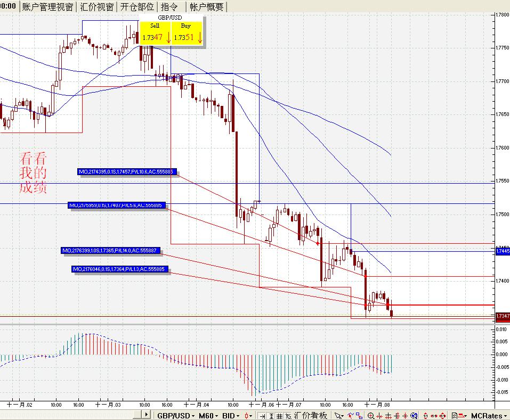Screen dimensions: 510x420
Task: Click order label MO,2176399 at 1.7365
Action: tap(111, 250)
